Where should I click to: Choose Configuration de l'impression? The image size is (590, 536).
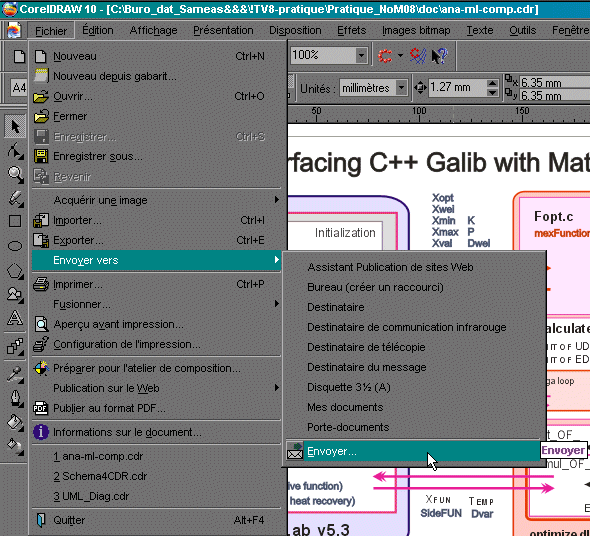point(157,344)
